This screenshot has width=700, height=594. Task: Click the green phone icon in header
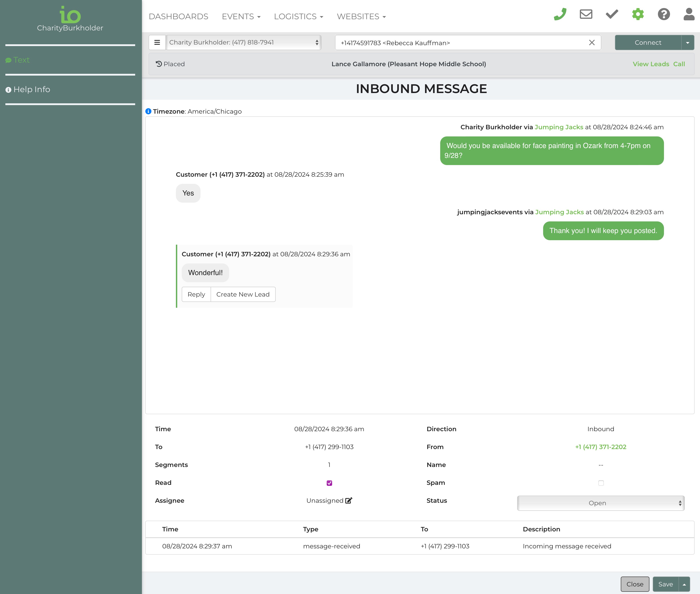(560, 14)
